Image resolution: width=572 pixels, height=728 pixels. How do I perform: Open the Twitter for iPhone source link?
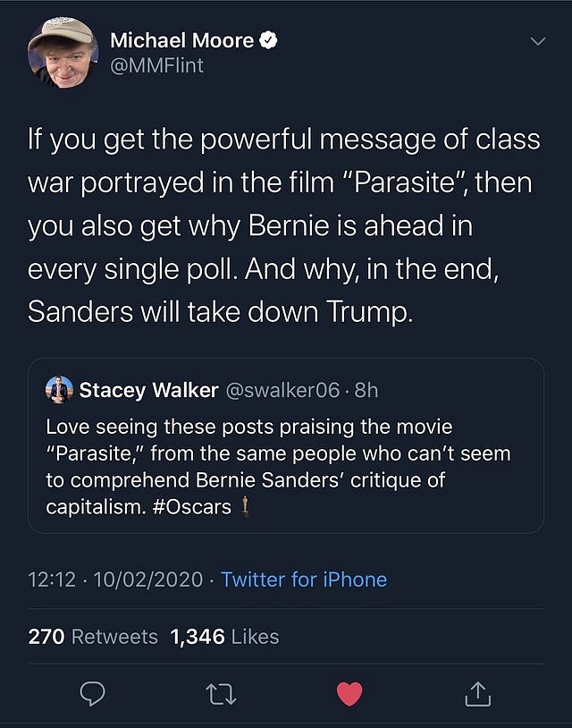[304, 580]
